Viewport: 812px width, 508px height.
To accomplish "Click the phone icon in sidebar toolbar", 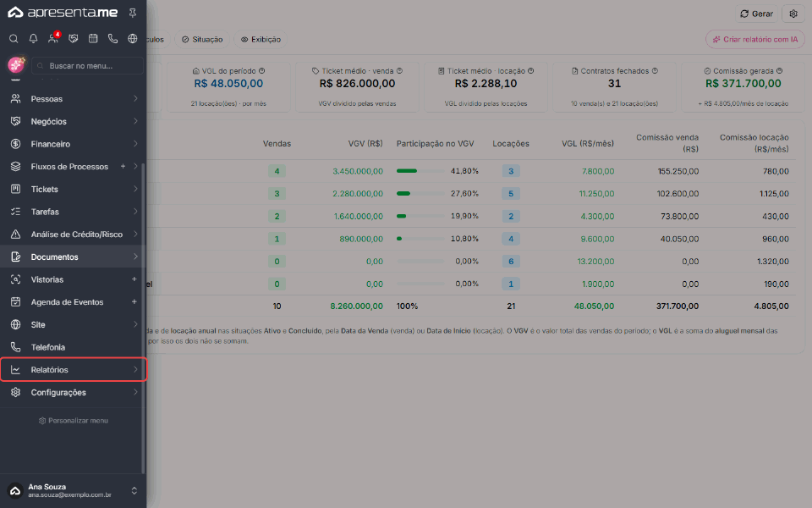I will (112, 38).
